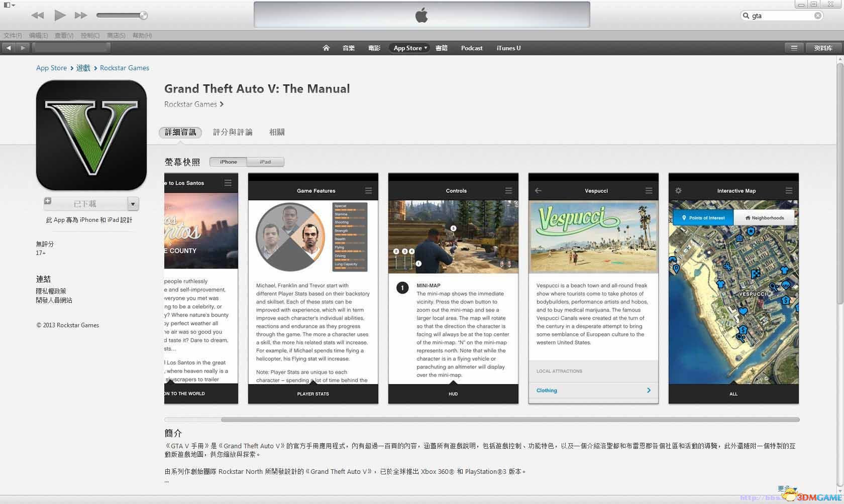The width and height of the screenshot is (844, 504).
Task: Follow the Rockstar Games breadcrumb link
Action: coord(125,68)
